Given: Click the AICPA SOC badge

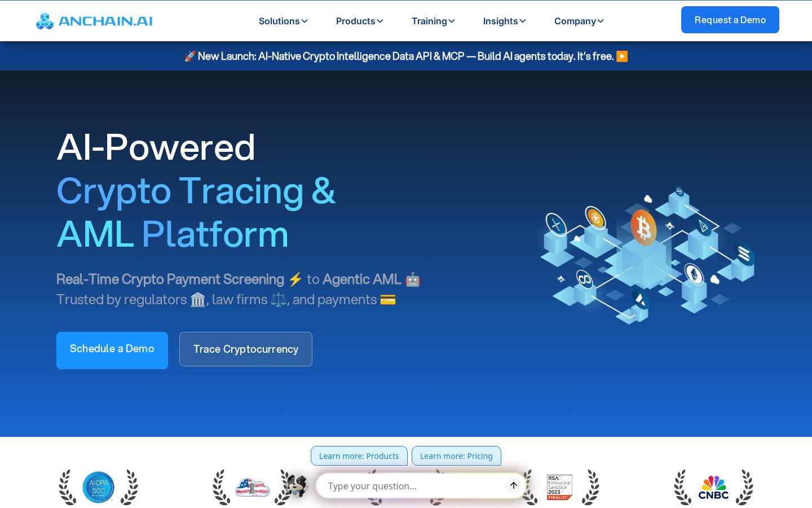Looking at the screenshot, I should 99,487.
